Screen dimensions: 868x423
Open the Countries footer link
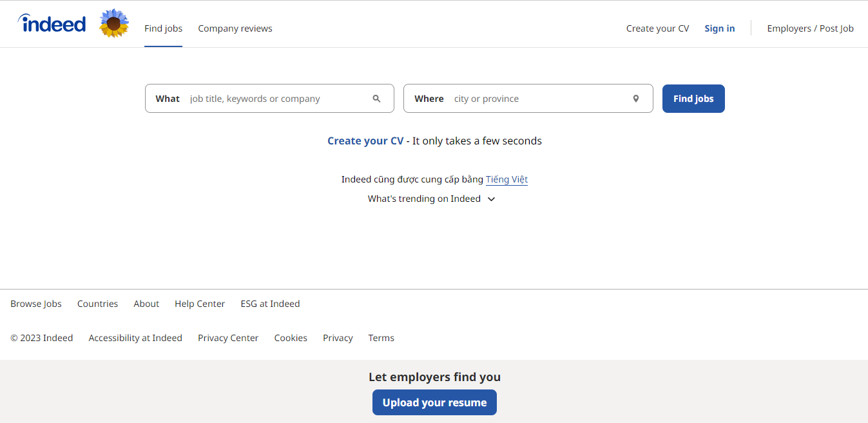[97, 304]
